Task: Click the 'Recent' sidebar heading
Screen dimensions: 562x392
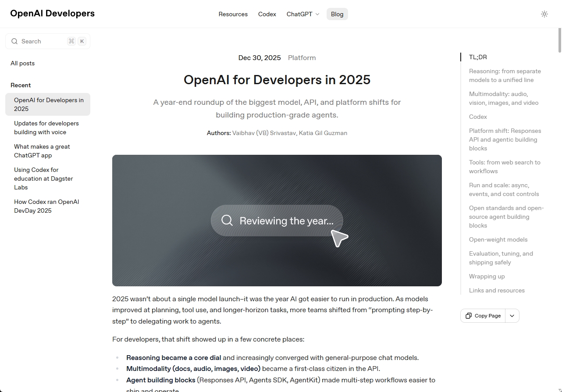Action: pos(21,85)
